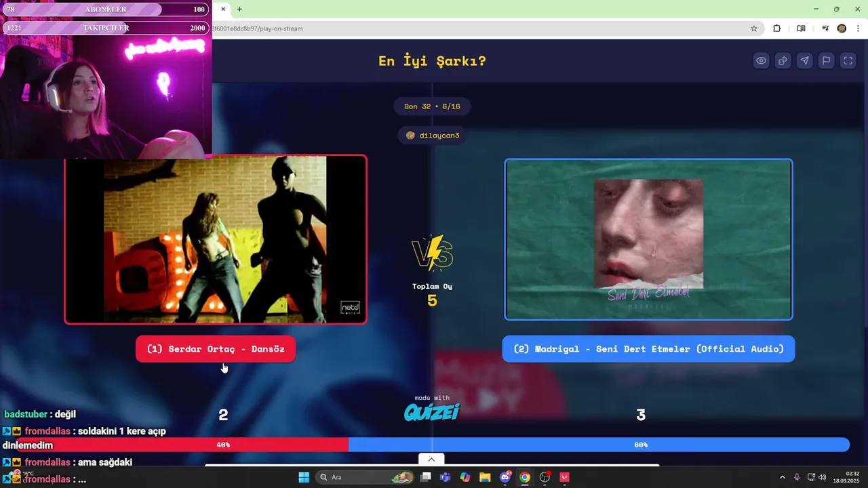Click badstuber username in chat
This screenshot has height=488, width=868.
26,414
